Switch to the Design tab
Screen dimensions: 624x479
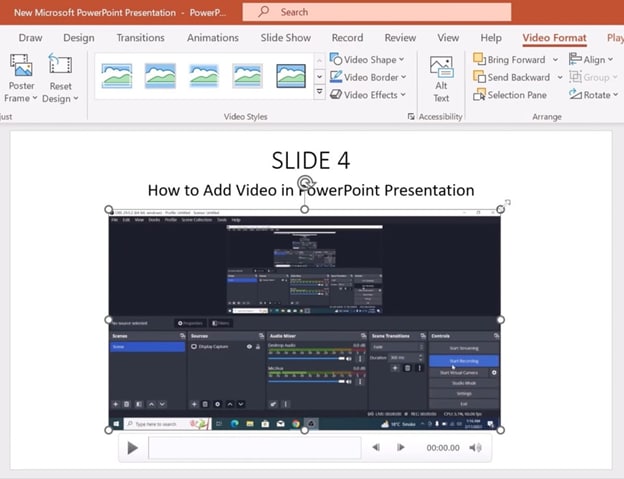(x=79, y=38)
